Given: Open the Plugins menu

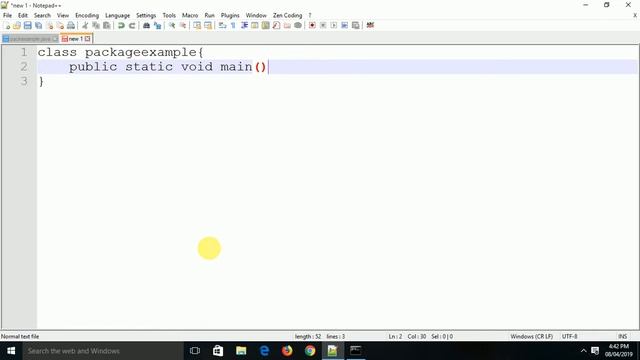Looking at the screenshot, I should click(230, 15).
